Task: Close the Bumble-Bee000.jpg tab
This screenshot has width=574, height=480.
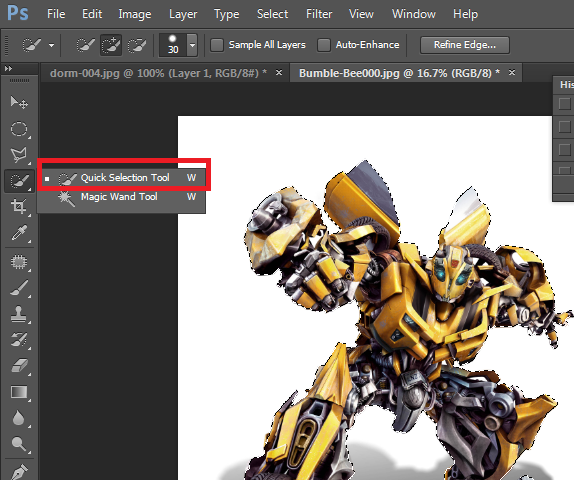Action: coord(512,72)
